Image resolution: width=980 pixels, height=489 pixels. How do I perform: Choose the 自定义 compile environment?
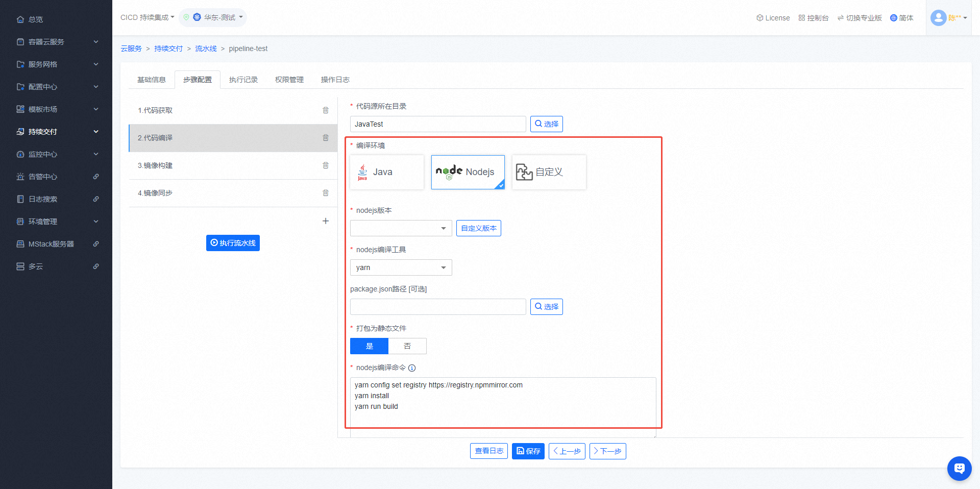point(549,173)
